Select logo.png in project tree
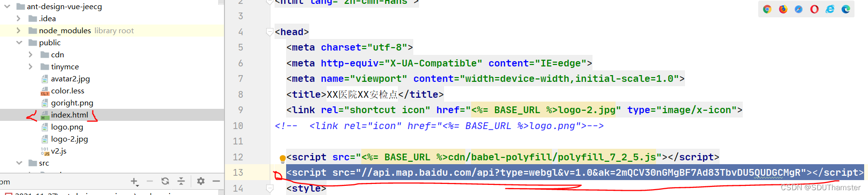The width and height of the screenshot is (868, 195). point(67,127)
